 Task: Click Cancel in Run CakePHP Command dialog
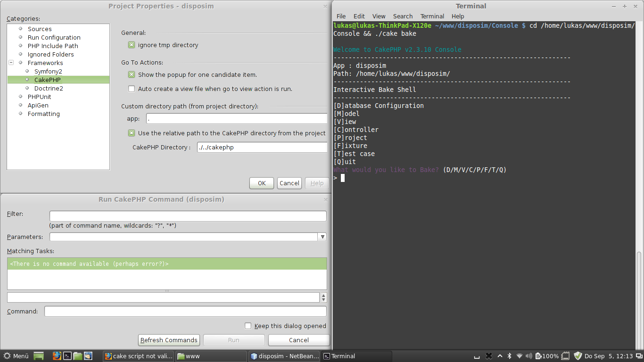[x=299, y=340]
